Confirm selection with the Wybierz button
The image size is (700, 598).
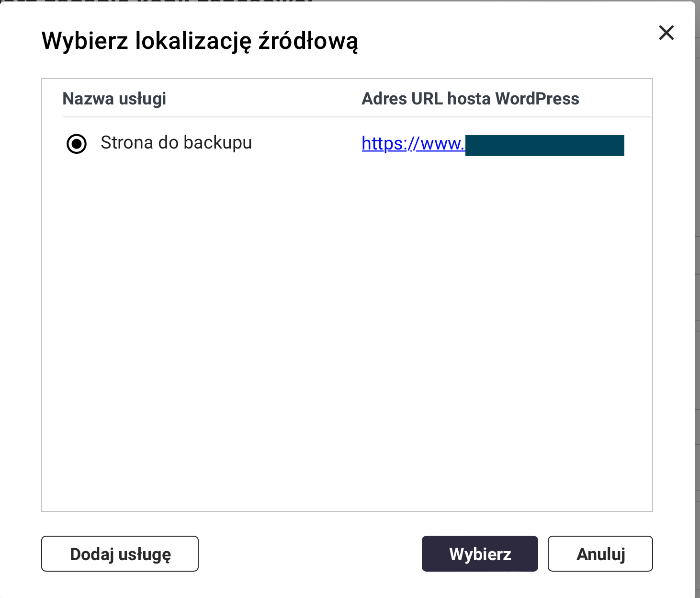pyautogui.click(x=480, y=554)
